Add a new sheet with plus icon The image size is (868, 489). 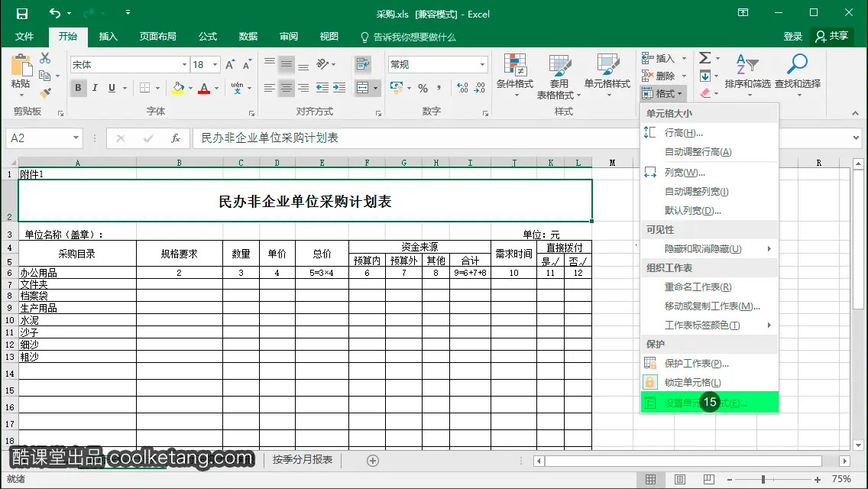pyautogui.click(x=373, y=461)
